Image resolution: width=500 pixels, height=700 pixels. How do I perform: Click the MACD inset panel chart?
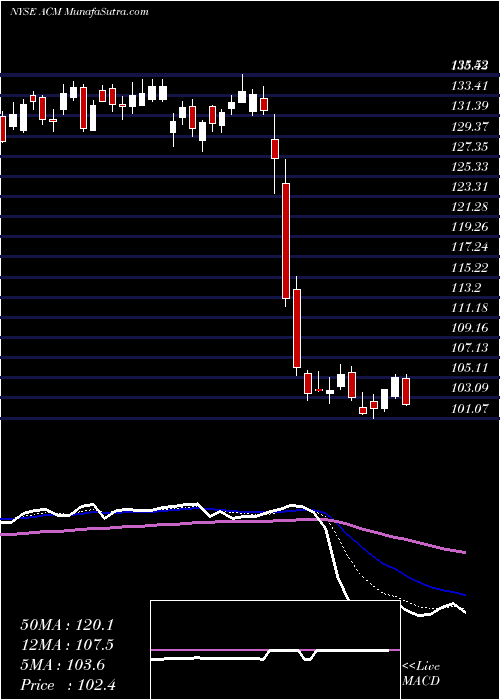(x=275, y=650)
